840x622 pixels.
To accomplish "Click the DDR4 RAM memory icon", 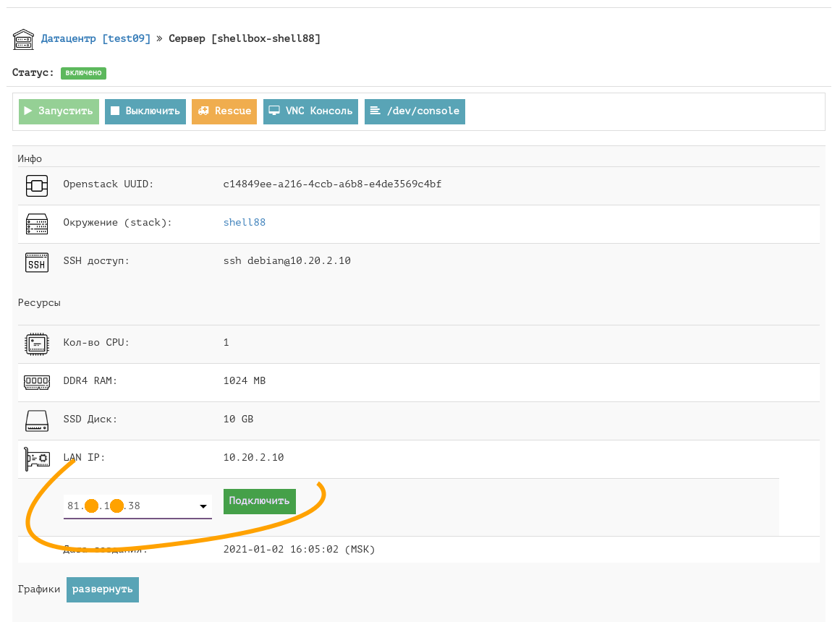I will coord(36,382).
